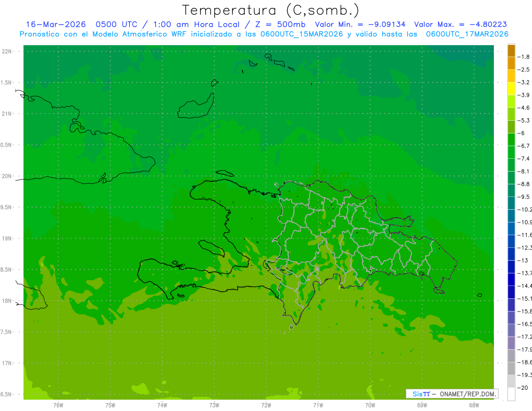Click the "-9.5" colorbar value

(x=524, y=197)
